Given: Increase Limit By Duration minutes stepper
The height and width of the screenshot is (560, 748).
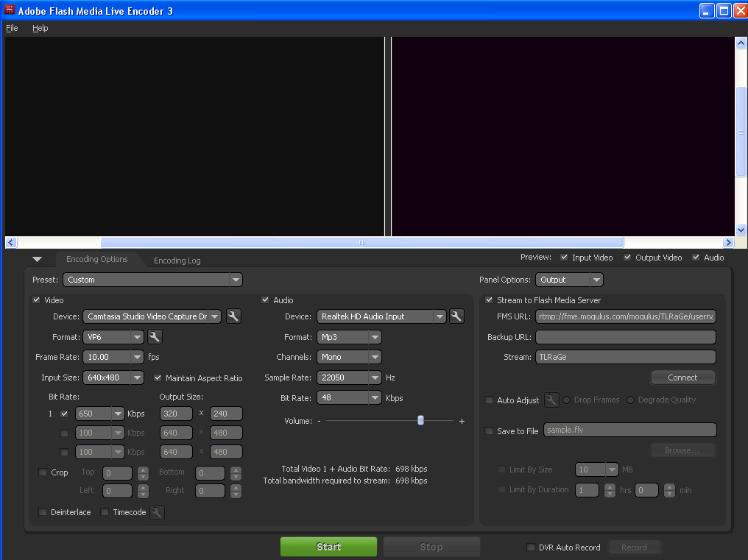Looking at the screenshot, I should [x=670, y=487].
